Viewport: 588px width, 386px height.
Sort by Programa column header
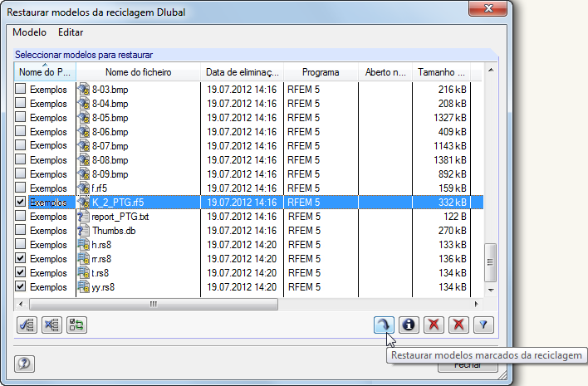[321, 71]
